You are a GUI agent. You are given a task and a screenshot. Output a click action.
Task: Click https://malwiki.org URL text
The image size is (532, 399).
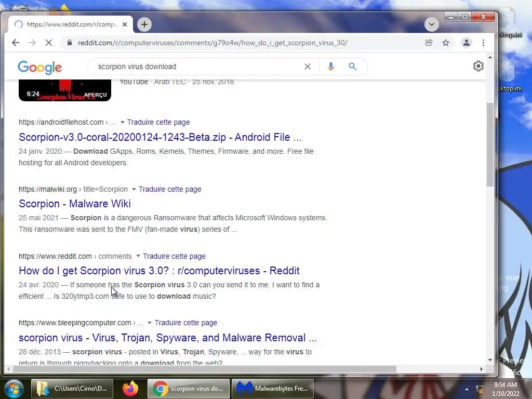48,189
